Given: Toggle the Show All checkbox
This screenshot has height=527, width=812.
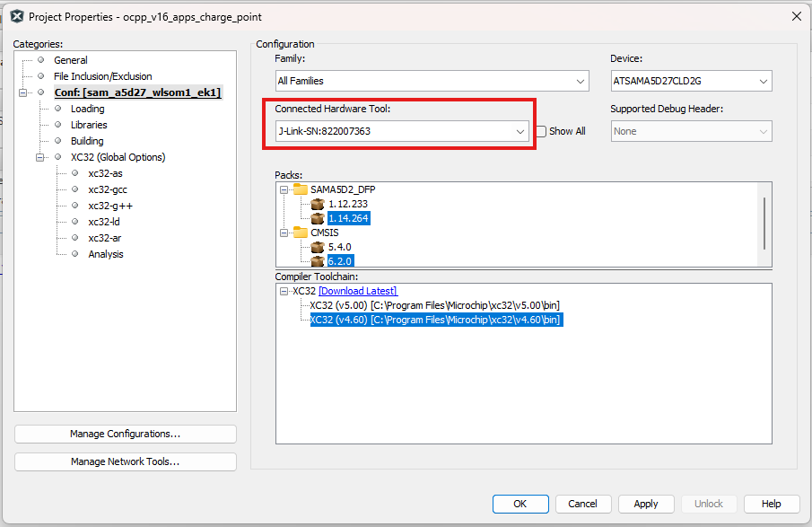Looking at the screenshot, I should [541, 132].
